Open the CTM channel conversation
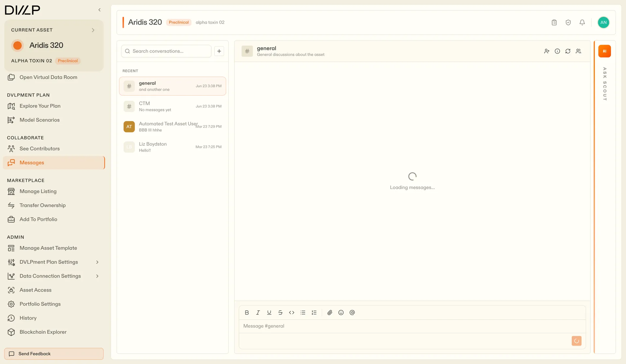This screenshot has width=626, height=364. pos(172,106)
